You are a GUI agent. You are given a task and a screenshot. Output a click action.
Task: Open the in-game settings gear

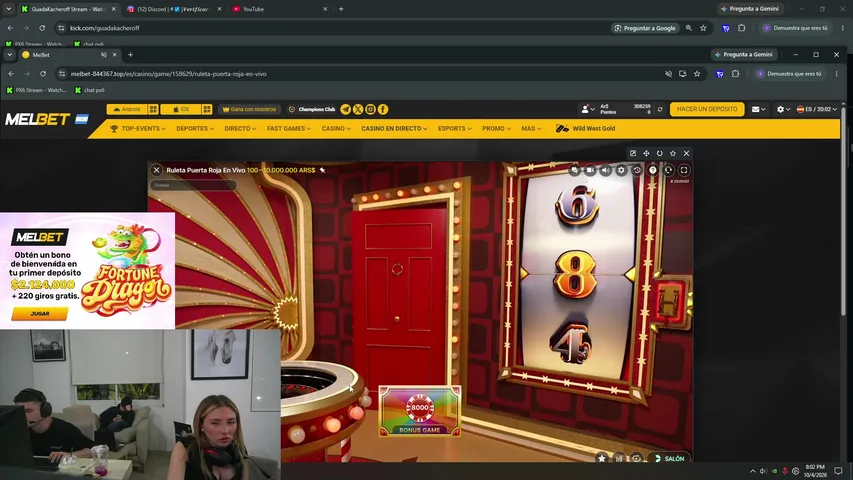point(621,170)
